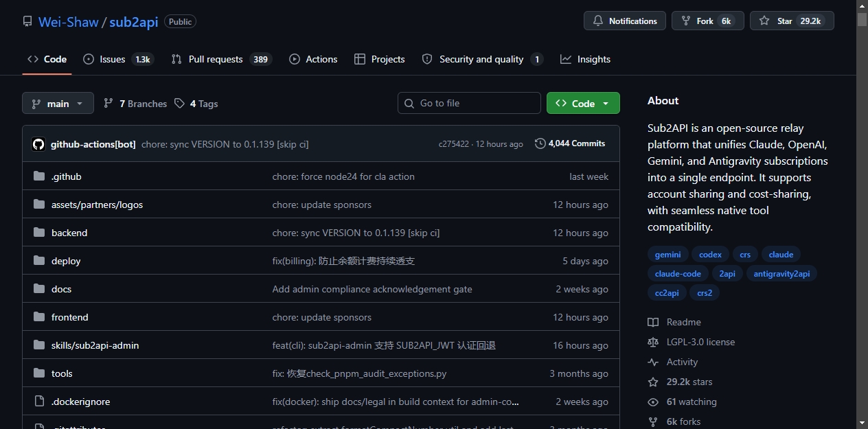
Task: Open the Wei-Shaw owner link
Action: (x=69, y=22)
